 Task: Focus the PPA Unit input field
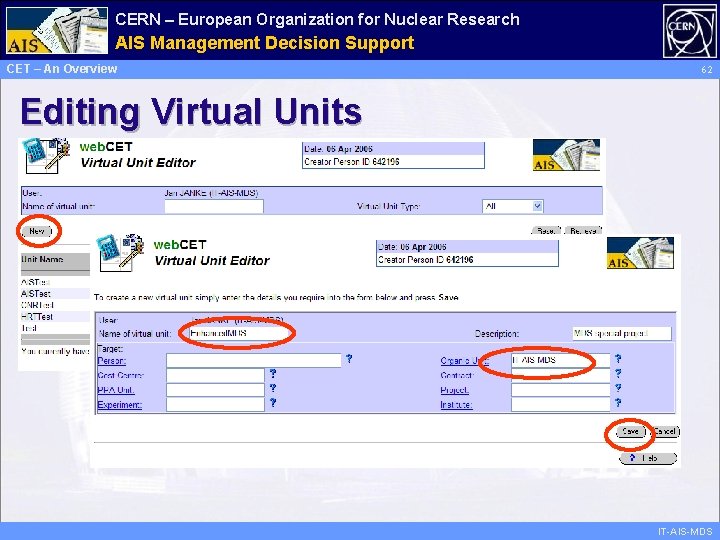point(215,390)
